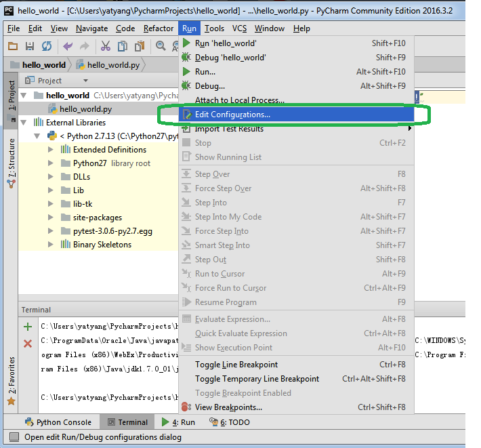This screenshot has height=448, width=481.
Task: Expand the Binary Skeletons node
Action: pos(51,245)
